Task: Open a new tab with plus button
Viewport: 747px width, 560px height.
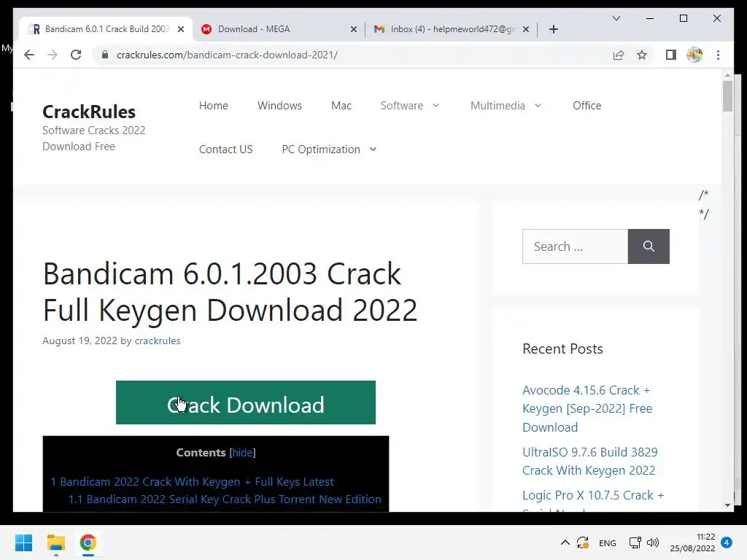Action: coord(553,29)
